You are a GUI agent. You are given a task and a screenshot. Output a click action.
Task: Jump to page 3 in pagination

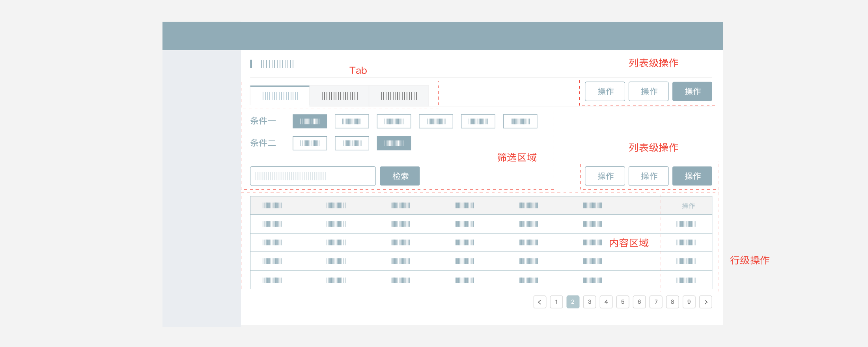click(589, 302)
